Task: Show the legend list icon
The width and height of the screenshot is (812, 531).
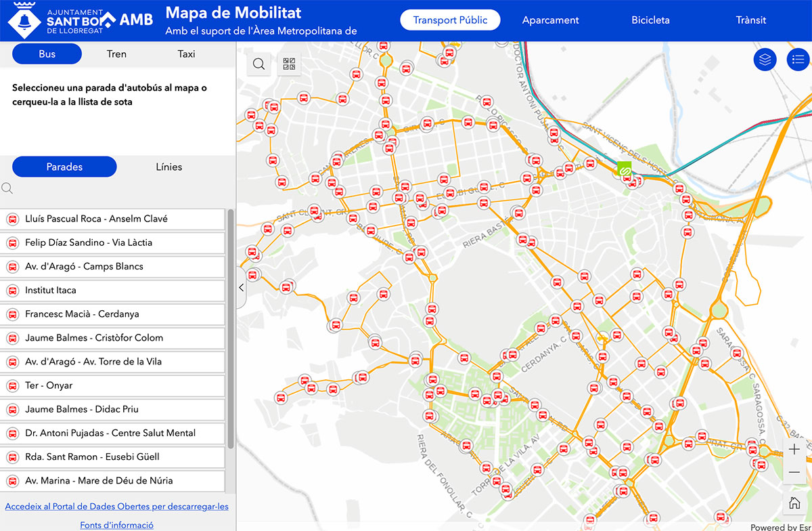Action: pyautogui.click(x=798, y=60)
